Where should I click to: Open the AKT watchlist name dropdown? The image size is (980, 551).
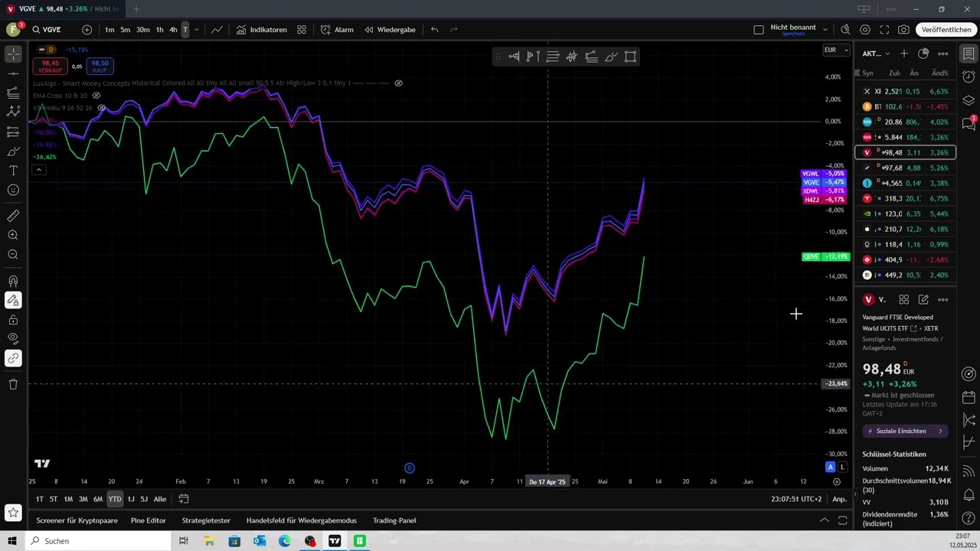876,54
